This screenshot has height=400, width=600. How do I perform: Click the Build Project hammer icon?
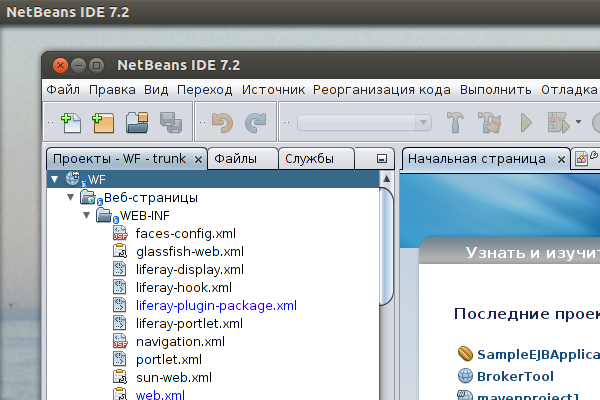[x=455, y=122]
